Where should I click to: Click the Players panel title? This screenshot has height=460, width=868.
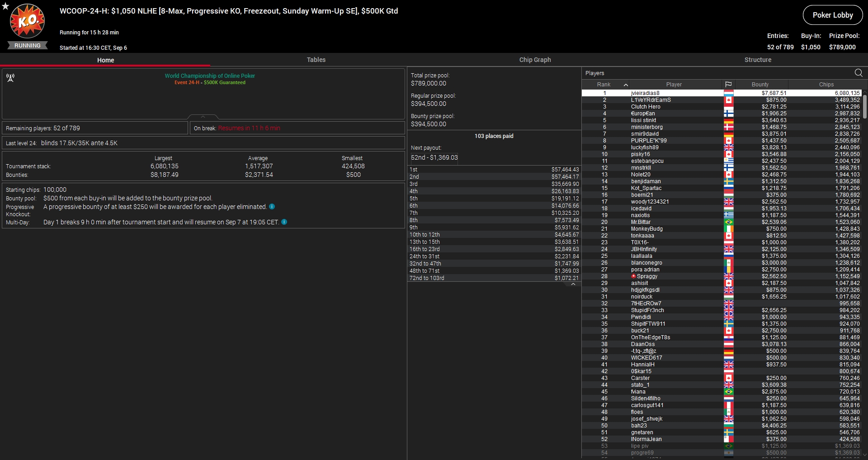[594, 73]
